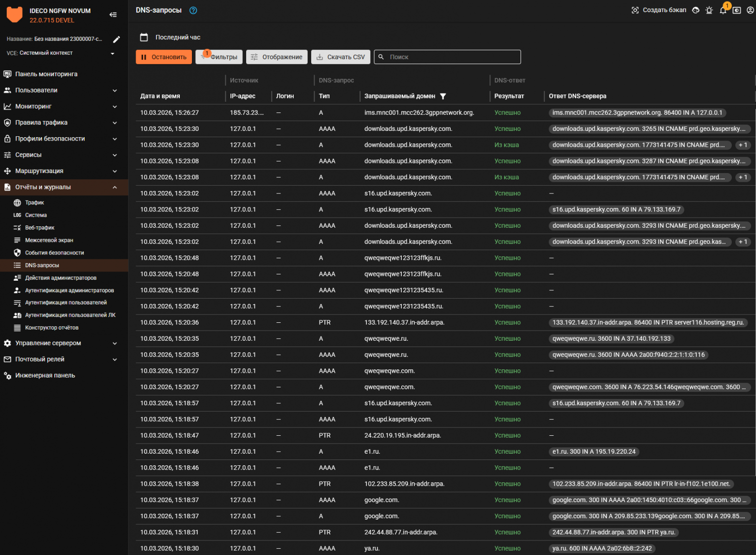The width and height of the screenshot is (756, 555).
Task: Expand the Пользователи menu section
Action: click(x=114, y=91)
